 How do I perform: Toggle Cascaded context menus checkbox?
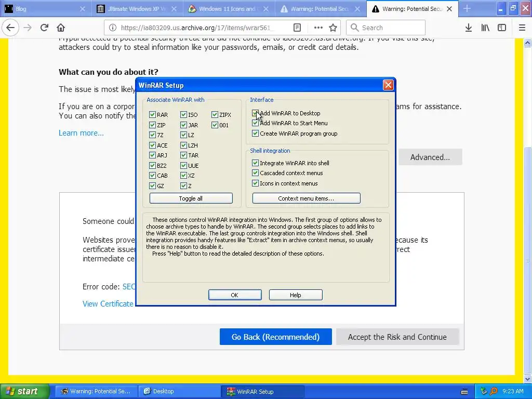(256, 173)
